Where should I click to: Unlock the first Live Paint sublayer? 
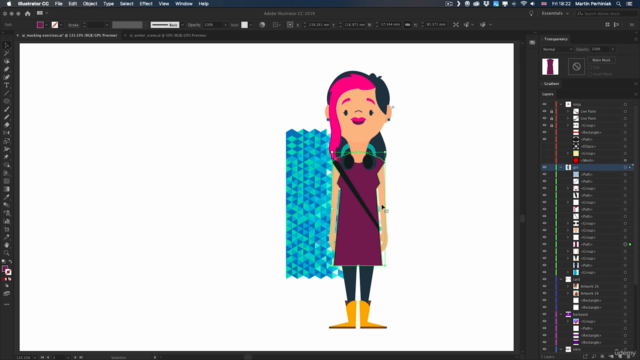[x=551, y=111]
